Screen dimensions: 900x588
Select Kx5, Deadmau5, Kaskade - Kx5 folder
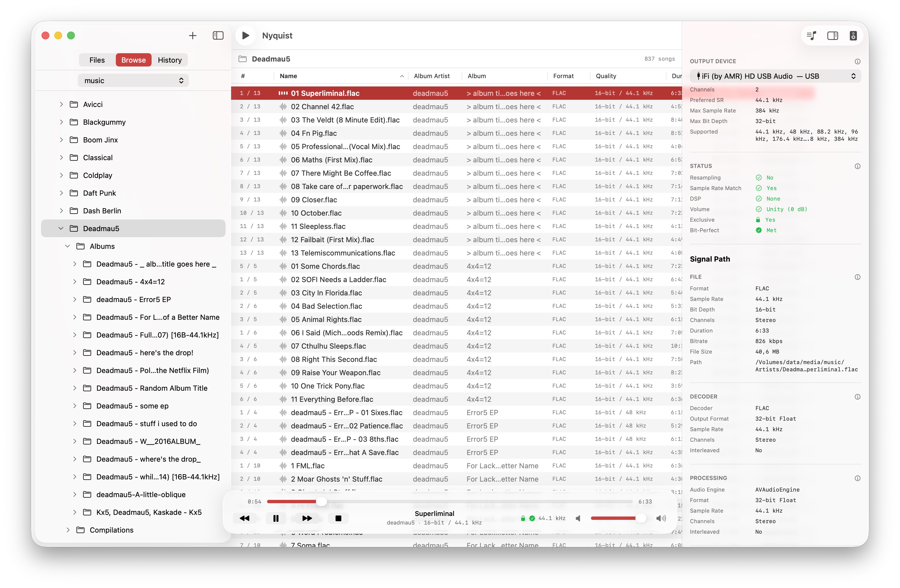(x=133, y=512)
